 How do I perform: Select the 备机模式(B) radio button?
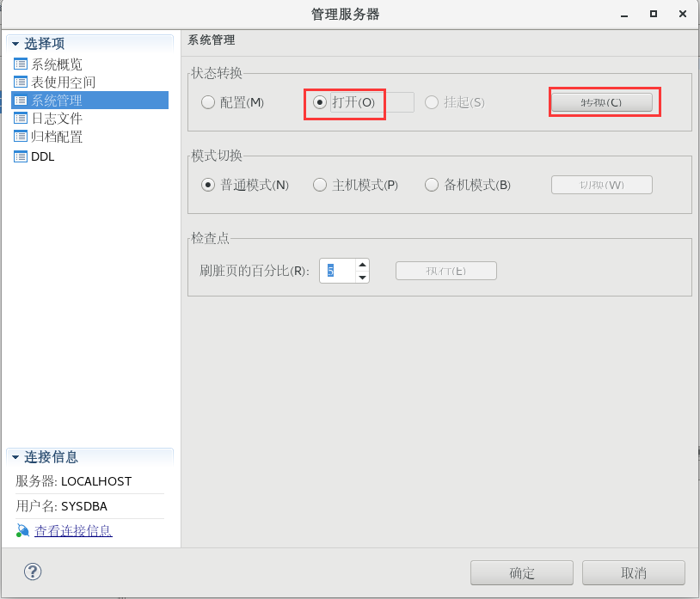pyautogui.click(x=431, y=185)
